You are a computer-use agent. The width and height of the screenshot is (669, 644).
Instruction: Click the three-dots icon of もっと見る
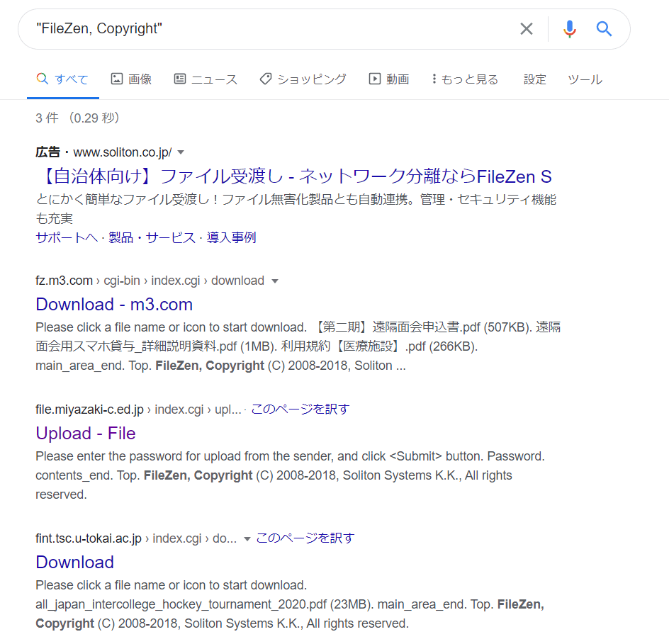434,79
